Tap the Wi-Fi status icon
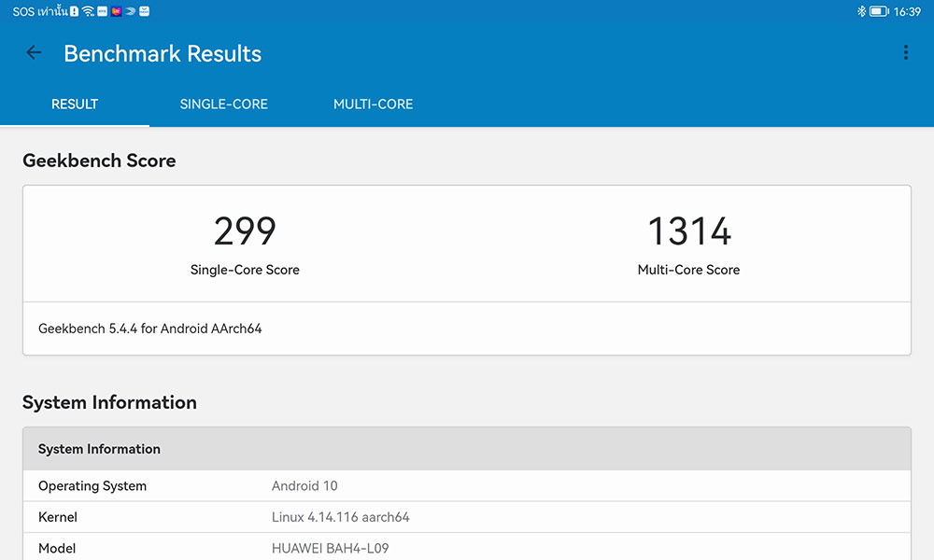Image resolution: width=934 pixels, height=560 pixels. (88, 11)
